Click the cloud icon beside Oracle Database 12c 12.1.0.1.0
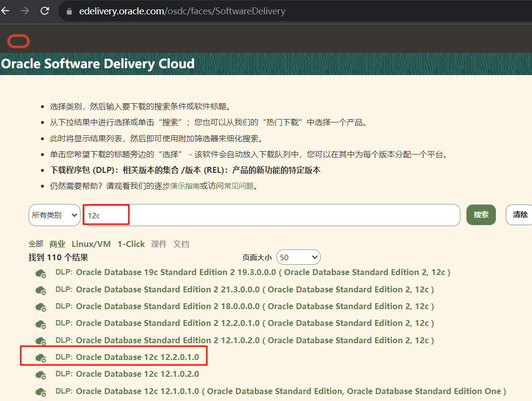Viewport: 532px width, 401px height. [41, 391]
